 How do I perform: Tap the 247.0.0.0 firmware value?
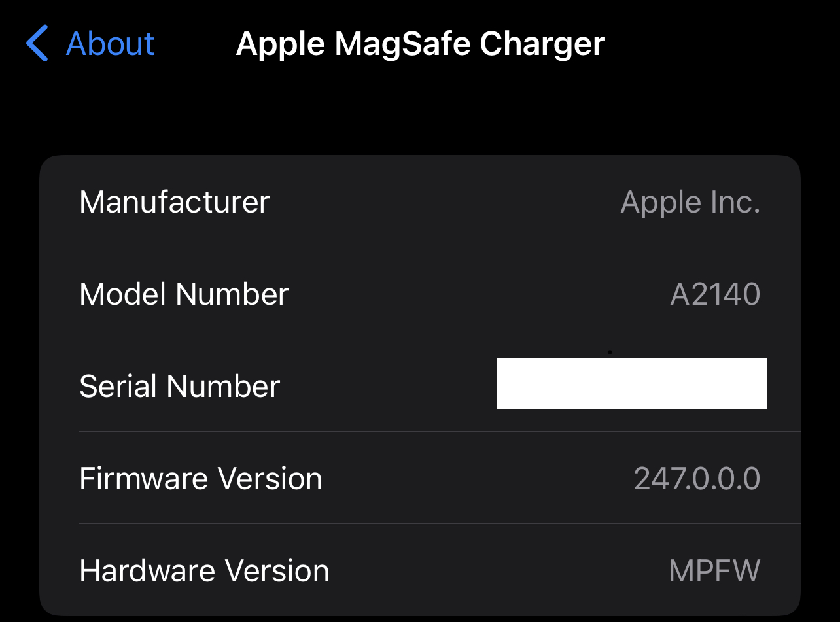point(697,479)
